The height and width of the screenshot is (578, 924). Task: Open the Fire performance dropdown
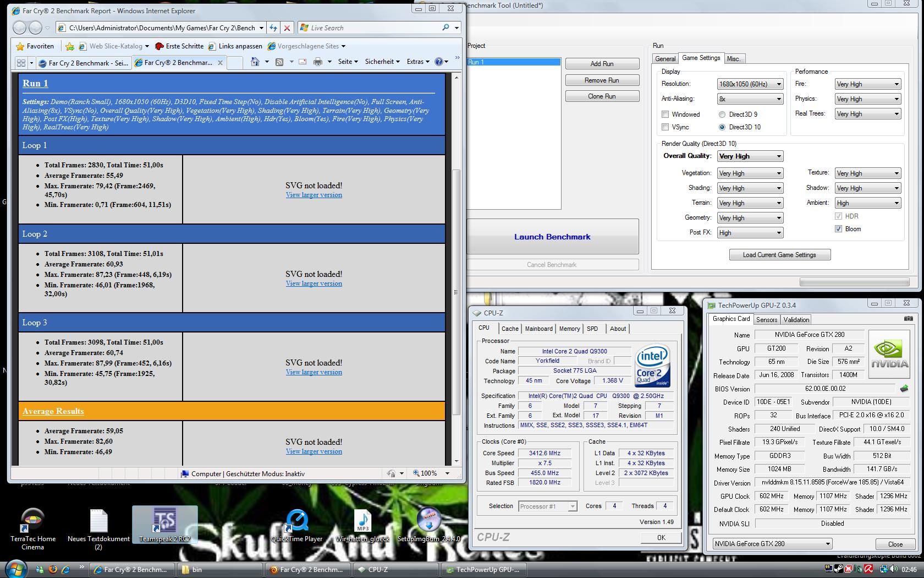pyautogui.click(x=868, y=84)
